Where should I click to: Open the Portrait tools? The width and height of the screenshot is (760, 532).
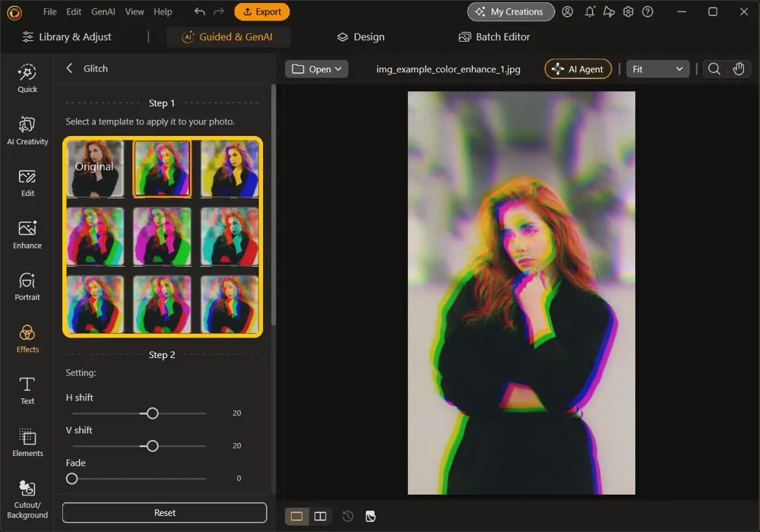(x=27, y=287)
